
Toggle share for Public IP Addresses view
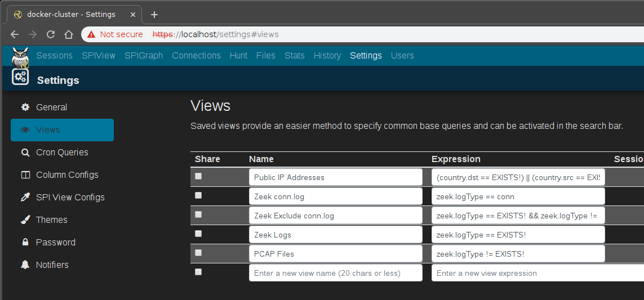[198, 176]
